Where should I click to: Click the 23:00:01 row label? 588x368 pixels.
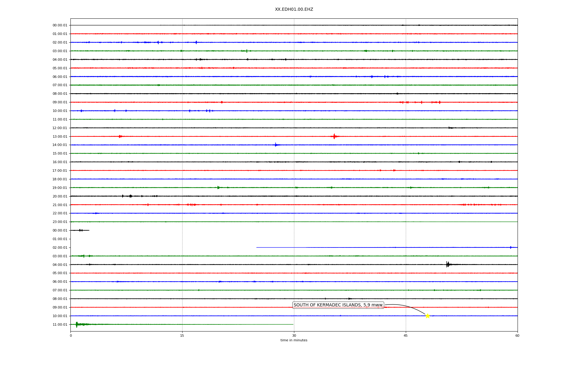[60, 222]
